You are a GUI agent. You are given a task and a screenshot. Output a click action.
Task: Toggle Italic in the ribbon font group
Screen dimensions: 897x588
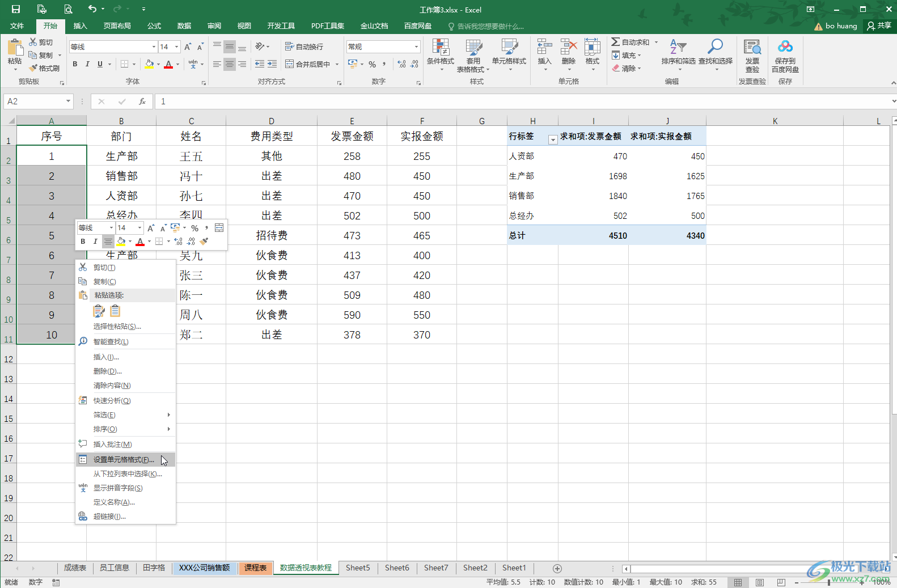(87, 64)
